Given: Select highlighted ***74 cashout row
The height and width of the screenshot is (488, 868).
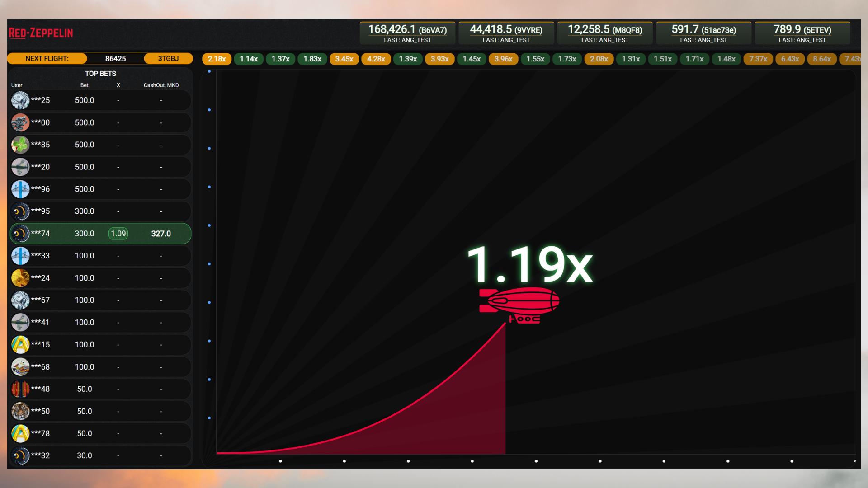Looking at the screenshot, I should (100, 234).
